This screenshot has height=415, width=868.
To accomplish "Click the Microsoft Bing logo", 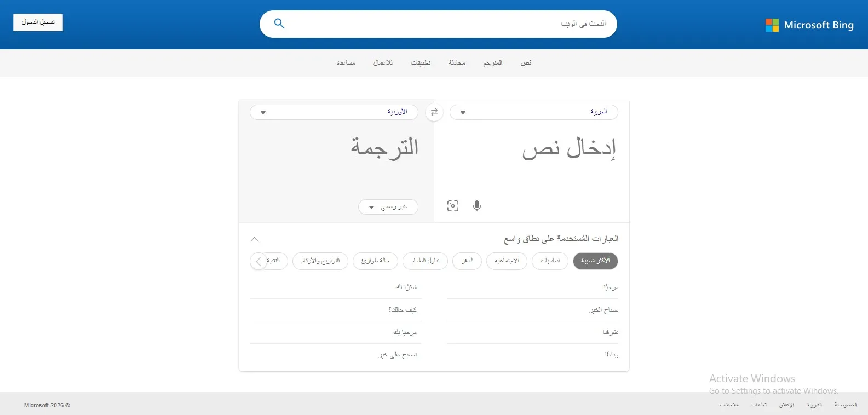I will click(809, 25).
